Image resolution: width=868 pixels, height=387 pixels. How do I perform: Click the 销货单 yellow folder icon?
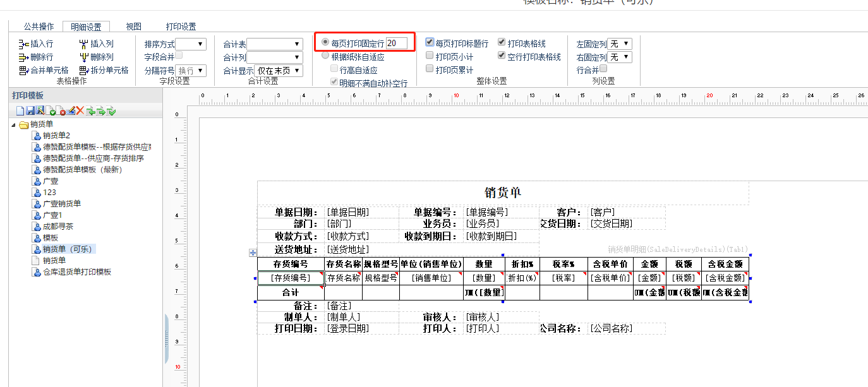(24, 124)
